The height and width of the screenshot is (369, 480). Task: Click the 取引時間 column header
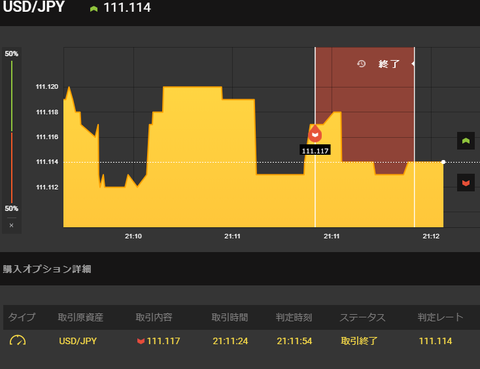(x=230, y=317)
